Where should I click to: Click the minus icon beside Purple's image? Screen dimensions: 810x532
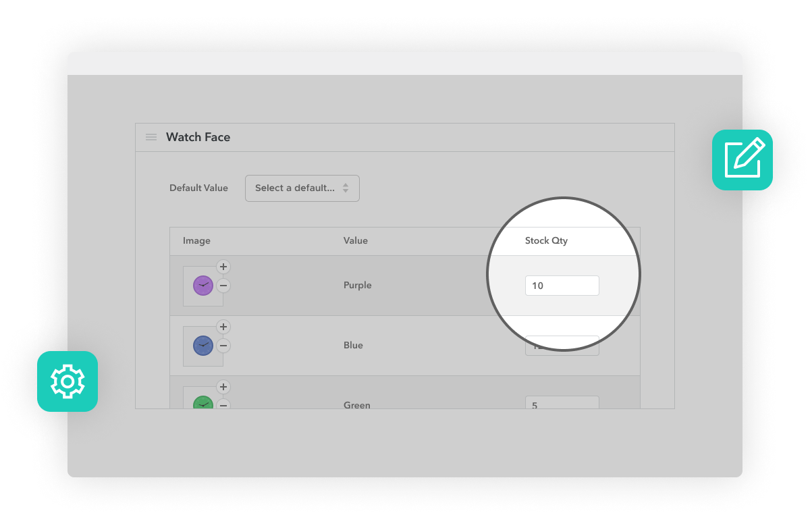coord(223,286)
